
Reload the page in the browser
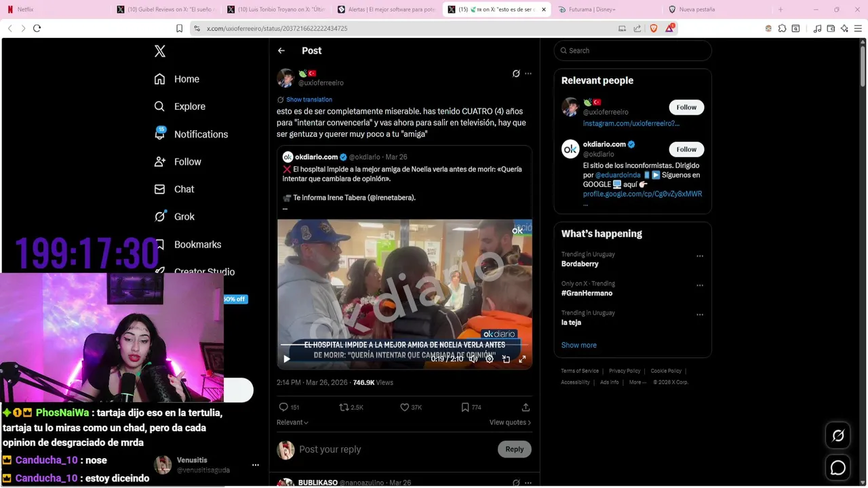coord(37,28)
